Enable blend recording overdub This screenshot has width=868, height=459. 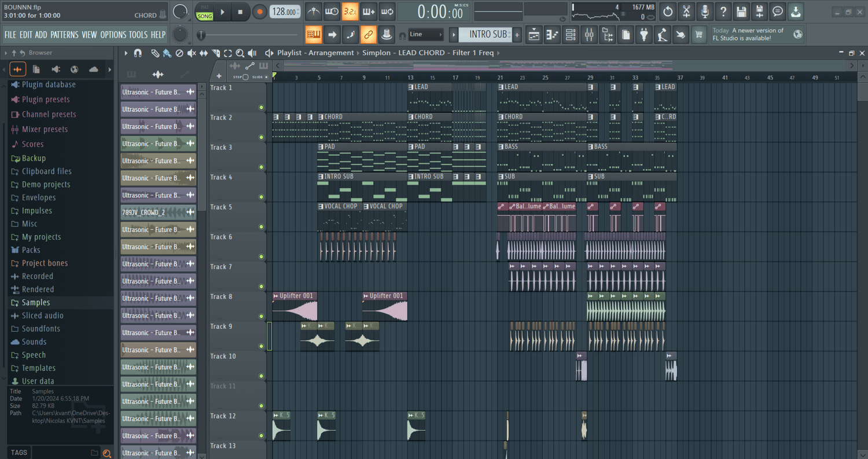pyautogui.click(x=369, y=12)
